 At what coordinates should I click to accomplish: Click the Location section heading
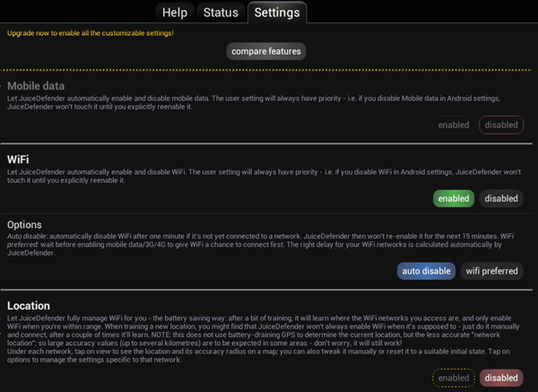[x=29, y=306]
